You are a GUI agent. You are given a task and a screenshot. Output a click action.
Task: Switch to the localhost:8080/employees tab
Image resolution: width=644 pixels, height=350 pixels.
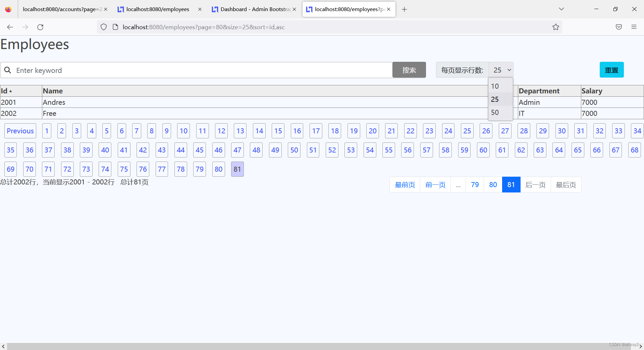point(158,9)
